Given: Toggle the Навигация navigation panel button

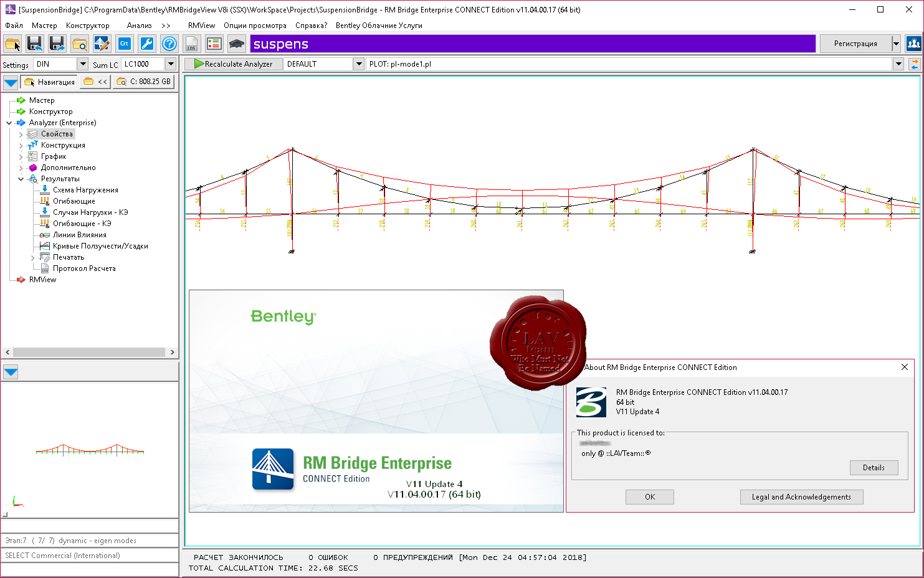Looking at the screenshot, I should pyautogui.click(x=49, y=82).
